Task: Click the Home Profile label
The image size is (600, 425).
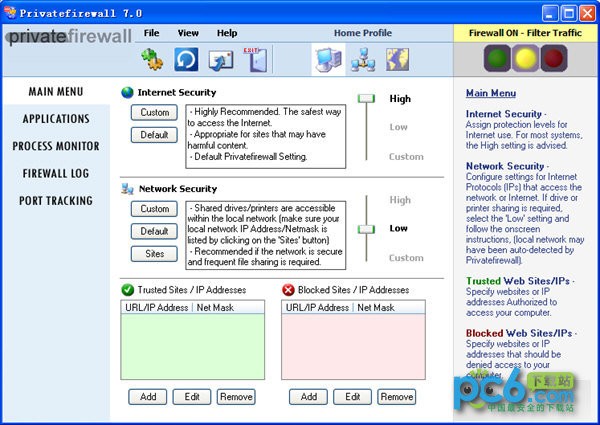Action: pyautogui.click(x=363, y=33)
